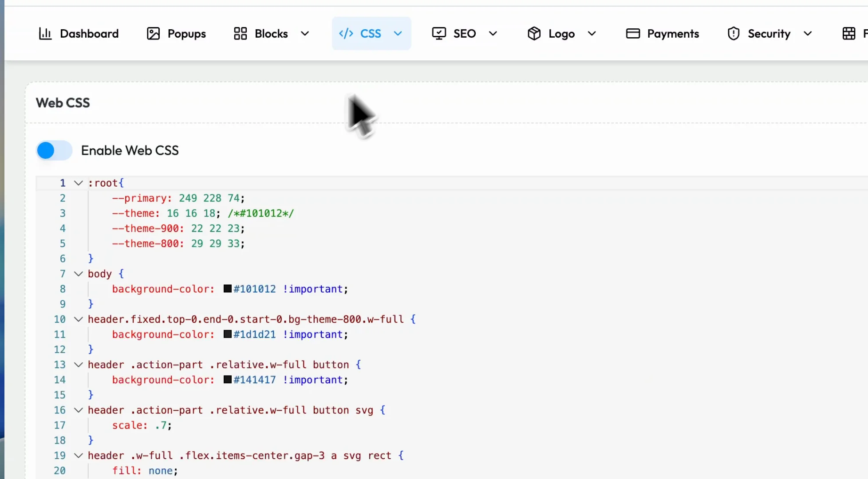Viewport: 868px width, 479px height.
Task: Click the Logo cube icon
Action: click(x=534, y=34)
